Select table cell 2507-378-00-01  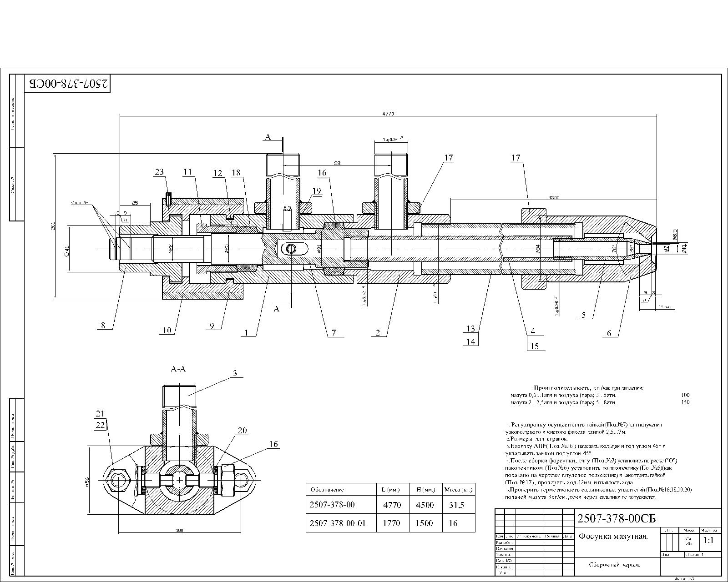pyautogui.click(x=337, y=523)
